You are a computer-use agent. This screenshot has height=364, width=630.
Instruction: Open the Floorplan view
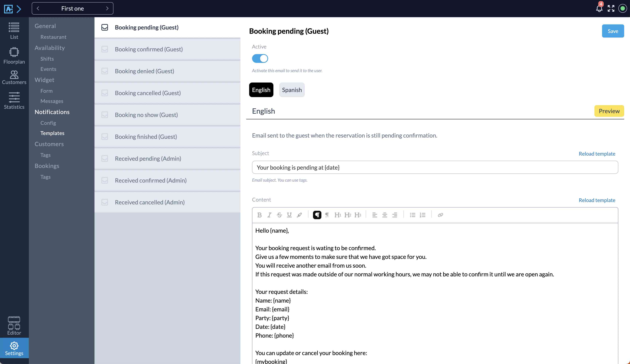coord(14,55)
